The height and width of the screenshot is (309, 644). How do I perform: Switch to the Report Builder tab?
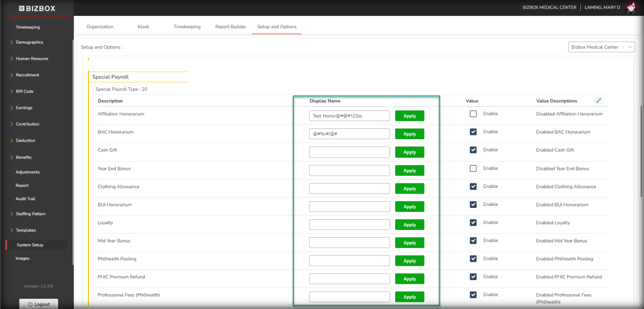[230, 27]
